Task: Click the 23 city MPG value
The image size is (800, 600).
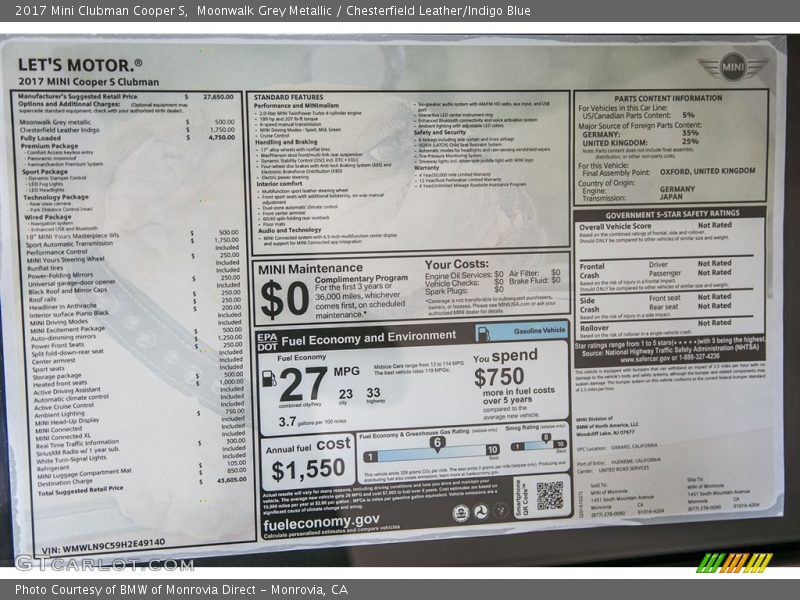Action: click(345, 394)
